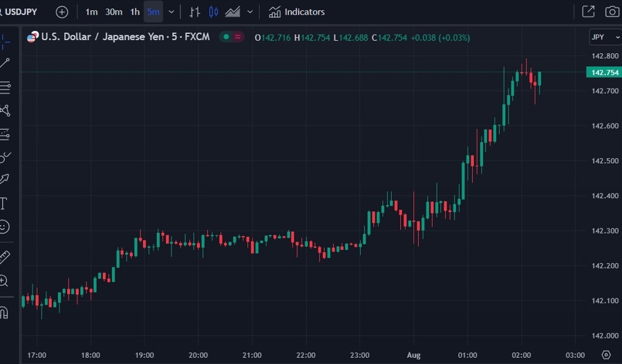Screen dimensions: 622x364
Task: Click the compare or add symbol plus icon
Action: coord(62,12)
